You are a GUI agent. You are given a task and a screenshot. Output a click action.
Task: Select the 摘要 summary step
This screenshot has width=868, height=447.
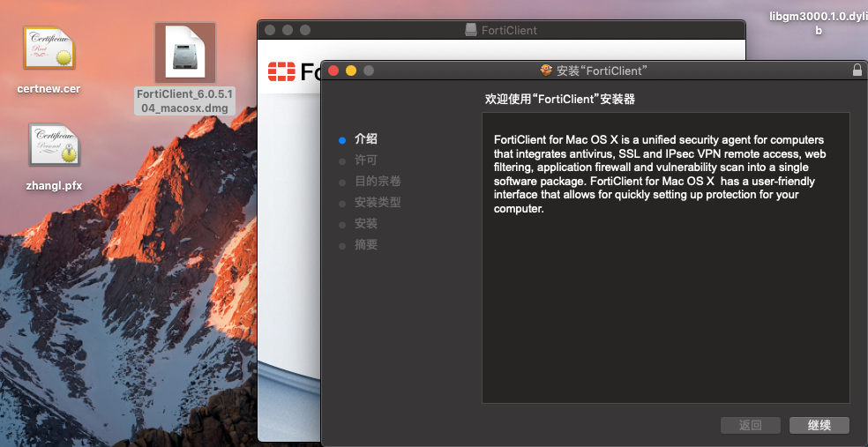(x=366, y=244)
